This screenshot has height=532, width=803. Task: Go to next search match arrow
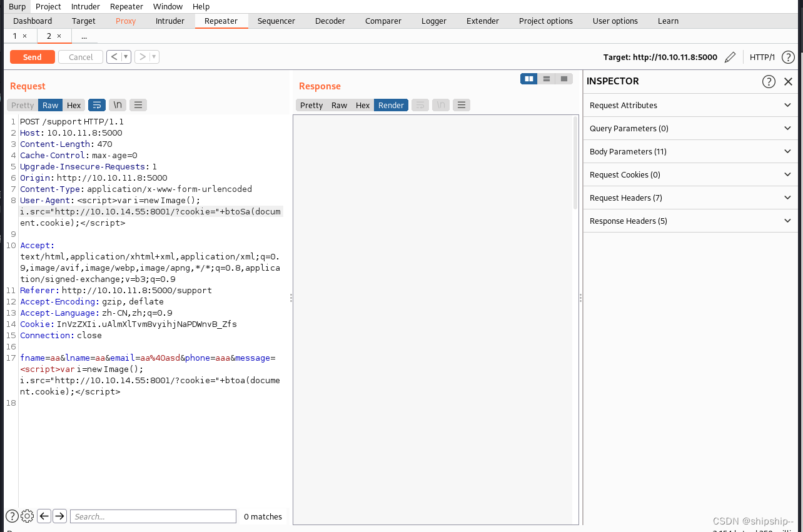tap(59, 516)
